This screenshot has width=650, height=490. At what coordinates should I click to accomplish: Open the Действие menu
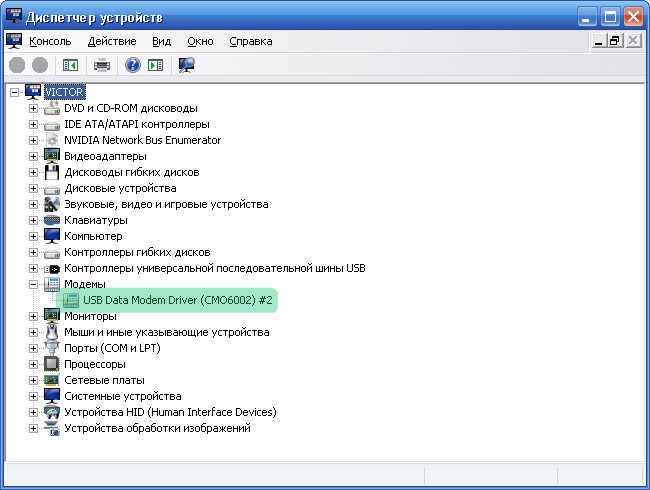pyautogui.click(x=112, y=41)
